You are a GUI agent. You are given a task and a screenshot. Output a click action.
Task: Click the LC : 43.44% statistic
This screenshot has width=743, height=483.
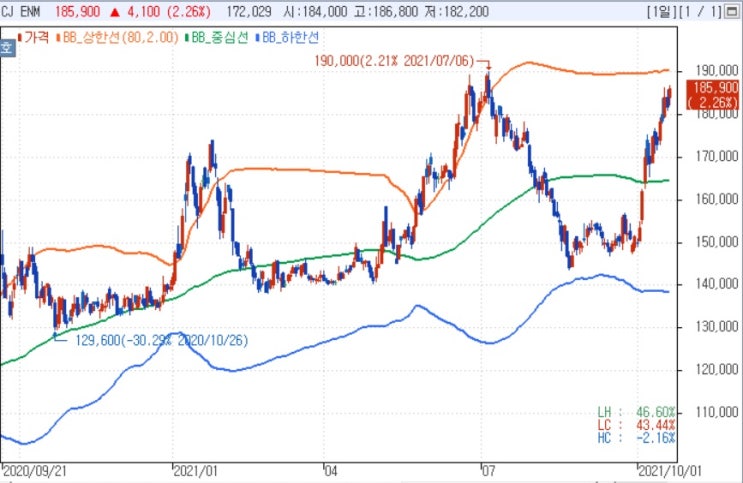point(636,425)
